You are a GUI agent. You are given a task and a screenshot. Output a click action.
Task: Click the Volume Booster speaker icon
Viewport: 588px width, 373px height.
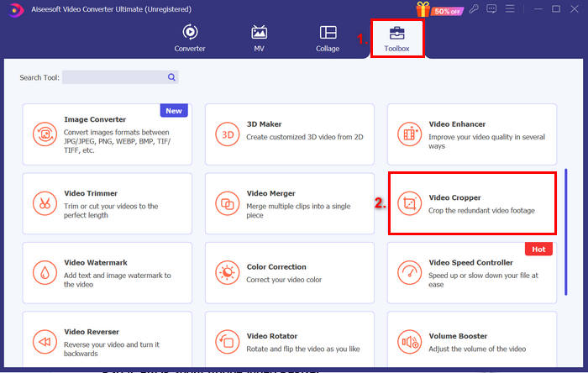tap(410, 342)
